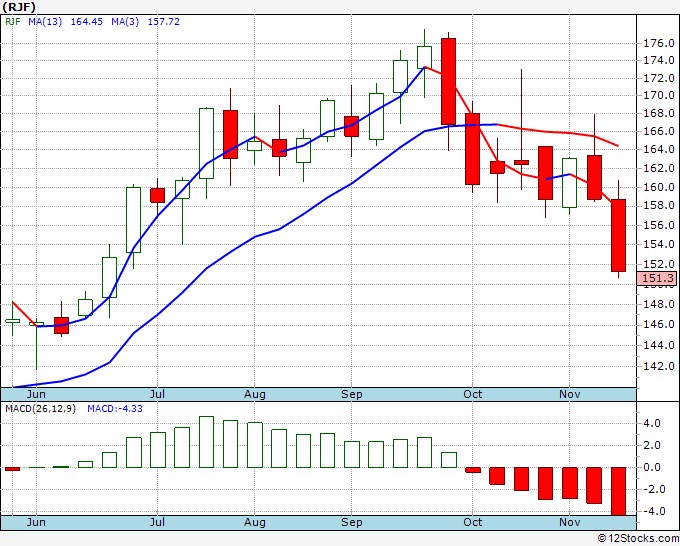This screenshot has width=680, height=546.
Task: Click Oct on the MACD panel date axis
Action: tap(472, 522)
